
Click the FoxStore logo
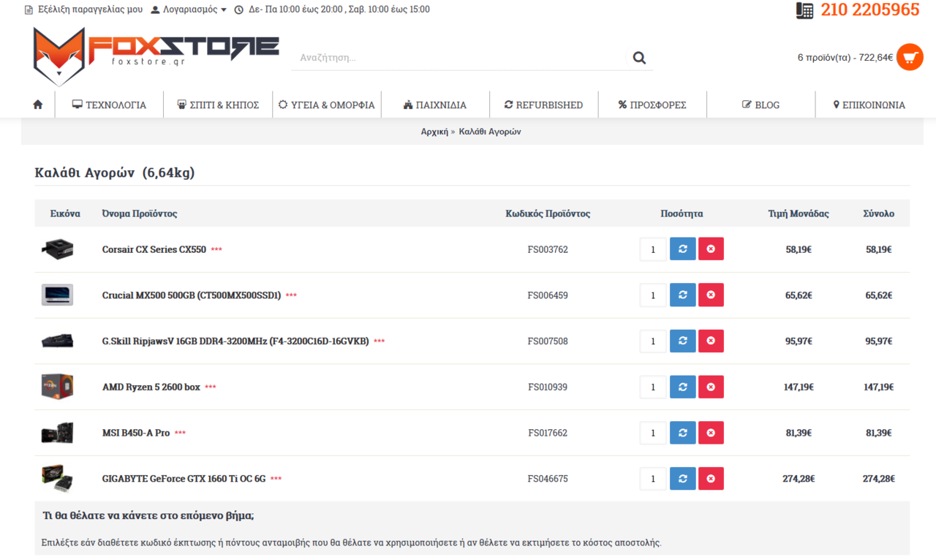click(x=156, y=56)
